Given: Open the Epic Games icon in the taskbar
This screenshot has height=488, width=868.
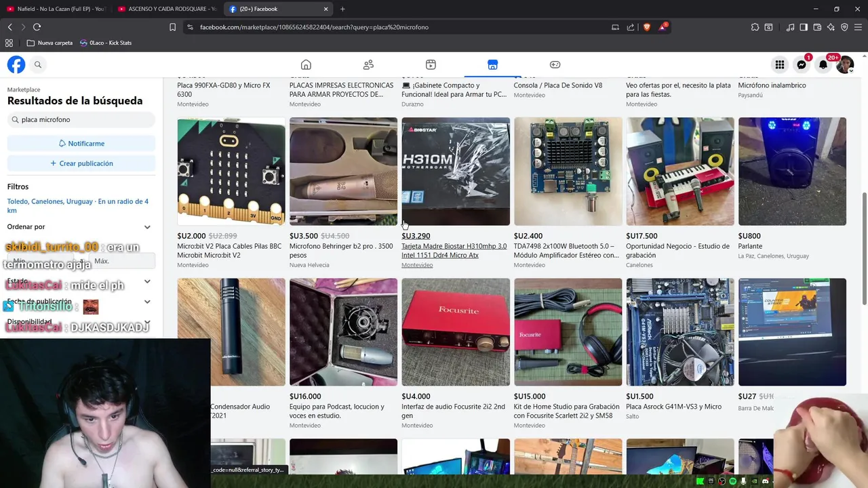Looking at the screenshot, I should tap(711, 481).
